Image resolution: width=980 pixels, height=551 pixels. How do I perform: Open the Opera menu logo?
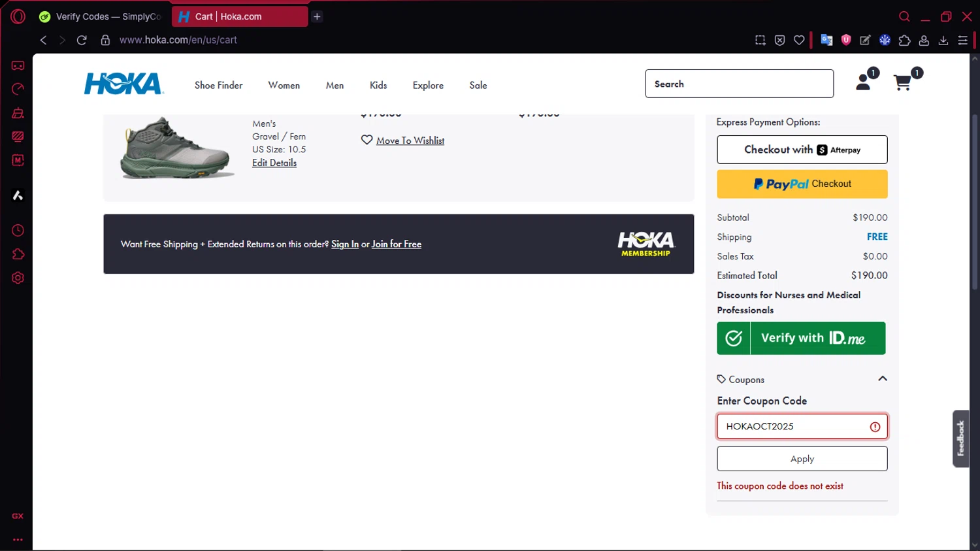pos(18,16)
